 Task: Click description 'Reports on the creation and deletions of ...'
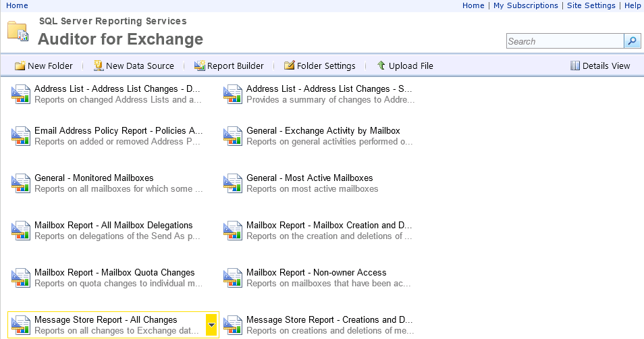point(329,236)
